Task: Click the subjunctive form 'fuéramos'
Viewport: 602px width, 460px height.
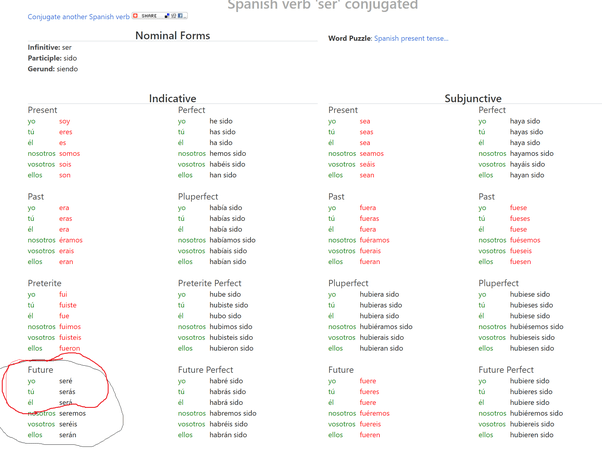Action: pyautogui.click(x=374, y=240)
